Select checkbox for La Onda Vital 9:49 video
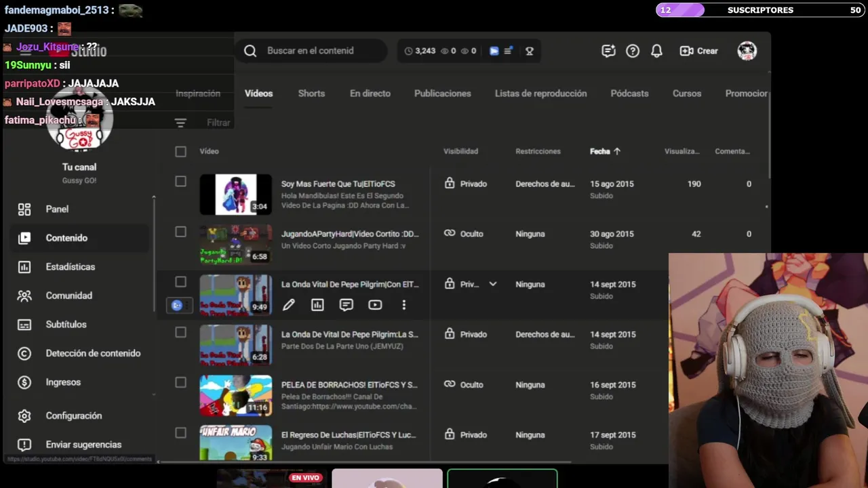Image resolution: width=868 pixels, height=488 pixels. (x=180, y=282)
